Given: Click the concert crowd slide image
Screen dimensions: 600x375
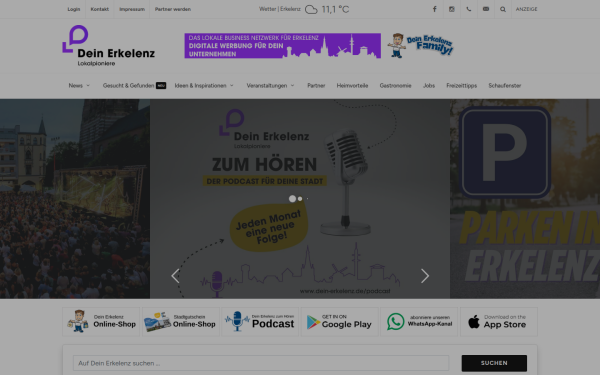Looking at the screenshot, I should coord(75,199).
